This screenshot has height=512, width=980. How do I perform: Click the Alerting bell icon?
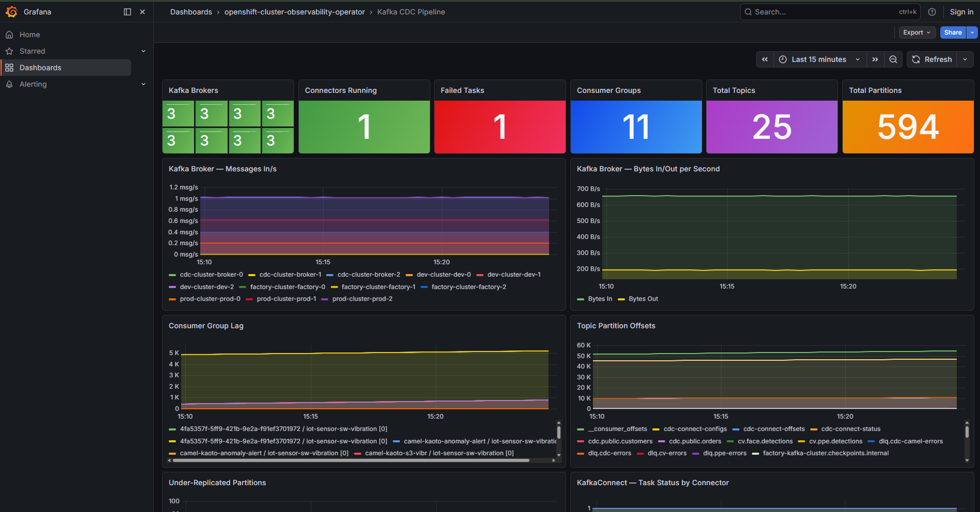coord(9,84)
